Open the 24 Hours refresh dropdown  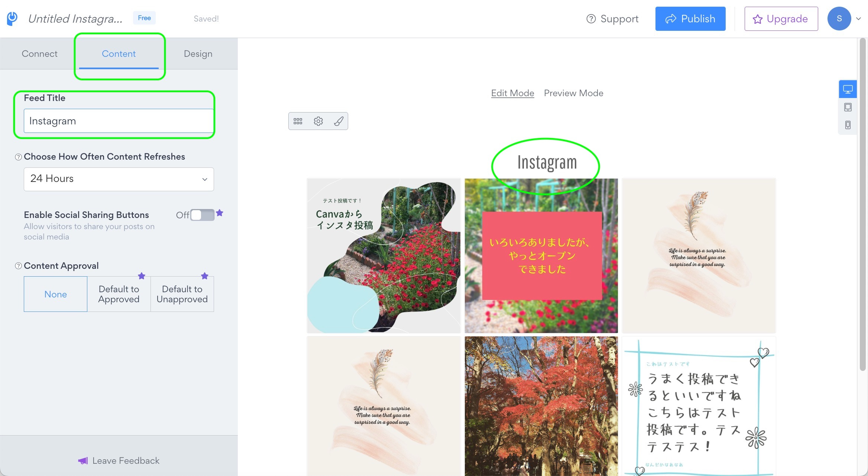point(119,179)
